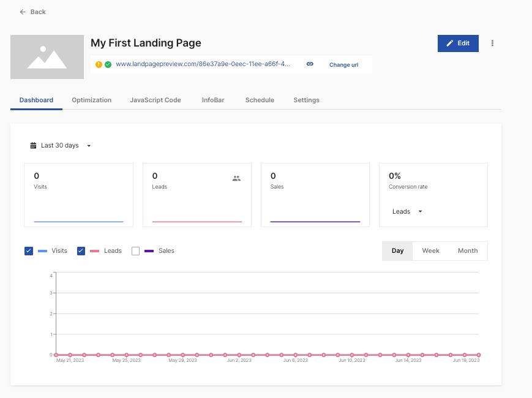Click the green checkmark icon near the URL
The image size is (532, 398).
pos(107,64)
